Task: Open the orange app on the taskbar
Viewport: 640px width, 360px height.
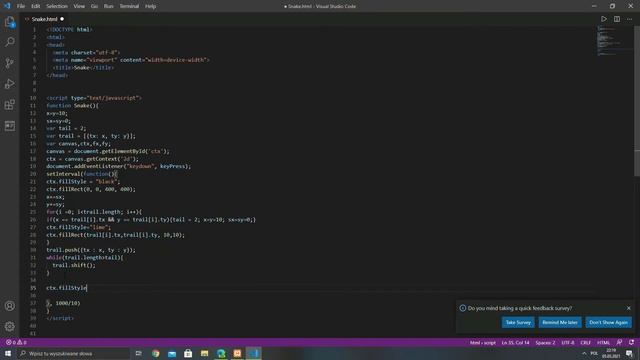Action: [237, 353]
